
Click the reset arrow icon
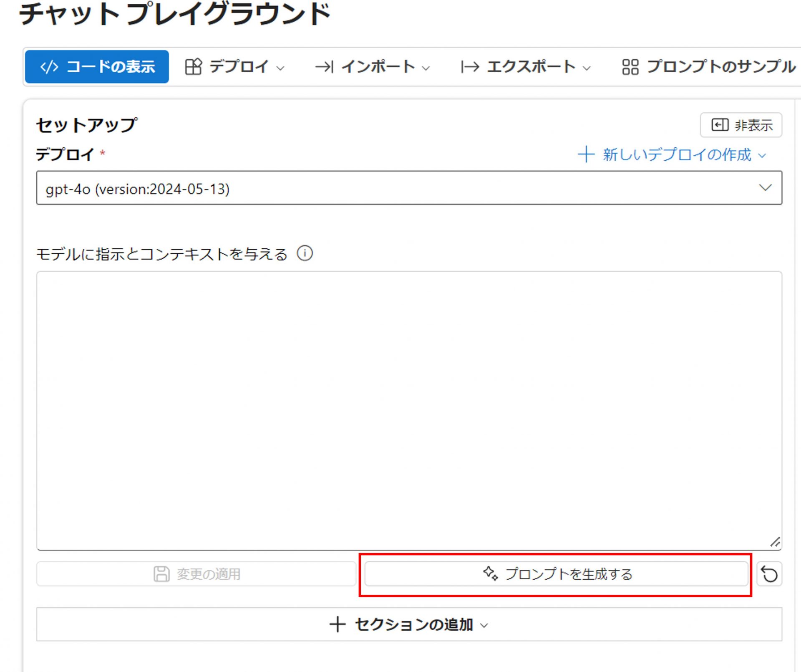point(769,574)
